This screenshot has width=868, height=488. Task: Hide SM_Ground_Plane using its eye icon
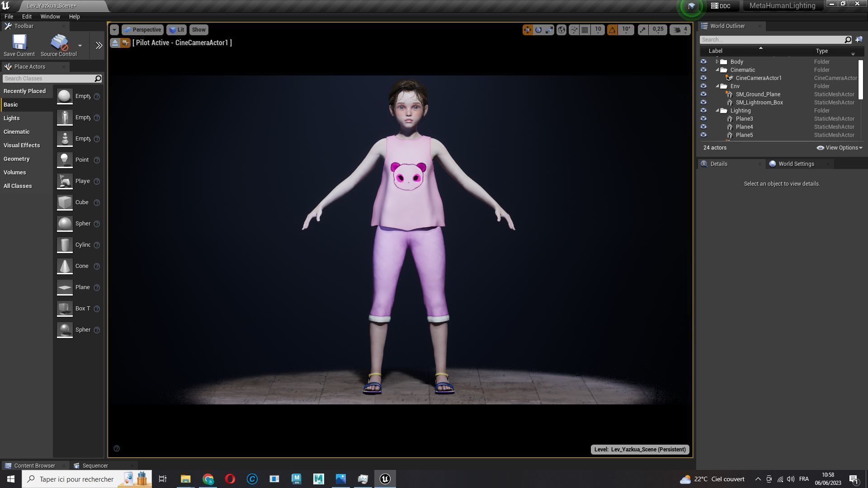tap(703, 94)
